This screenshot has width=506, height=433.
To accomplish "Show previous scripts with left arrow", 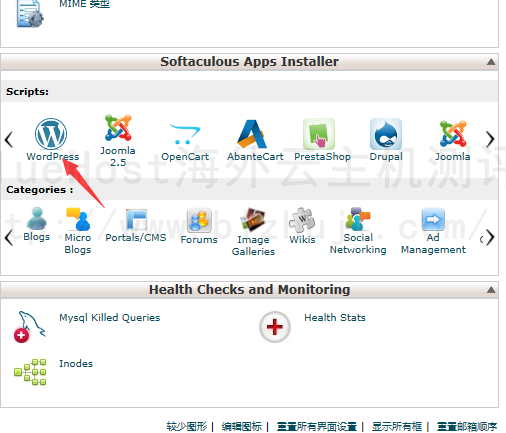I will [x=9, y=139].
